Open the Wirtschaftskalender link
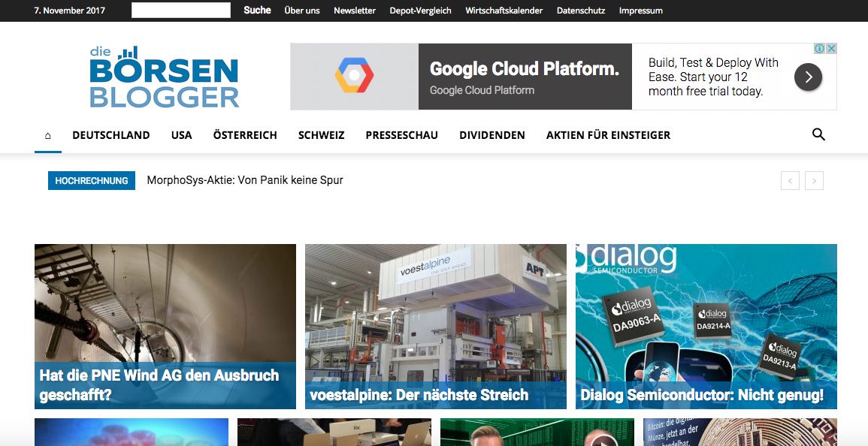This screenshot has width=868, height=446. point(504,11)
